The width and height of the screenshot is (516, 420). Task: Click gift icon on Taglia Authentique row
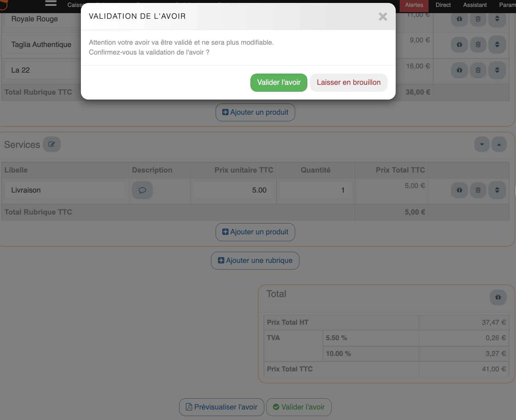pos(459,44)
